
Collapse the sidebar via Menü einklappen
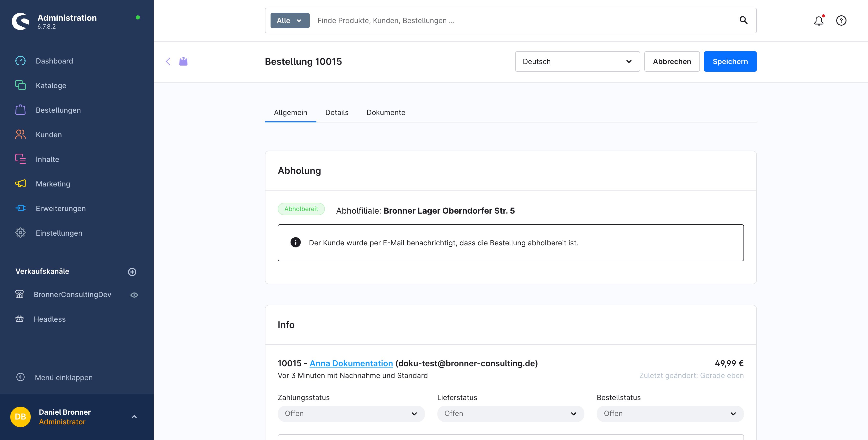[63, 377]
